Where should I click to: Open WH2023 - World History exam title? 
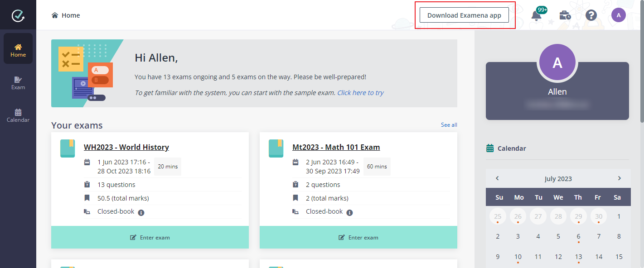click(x=126, y=147)
